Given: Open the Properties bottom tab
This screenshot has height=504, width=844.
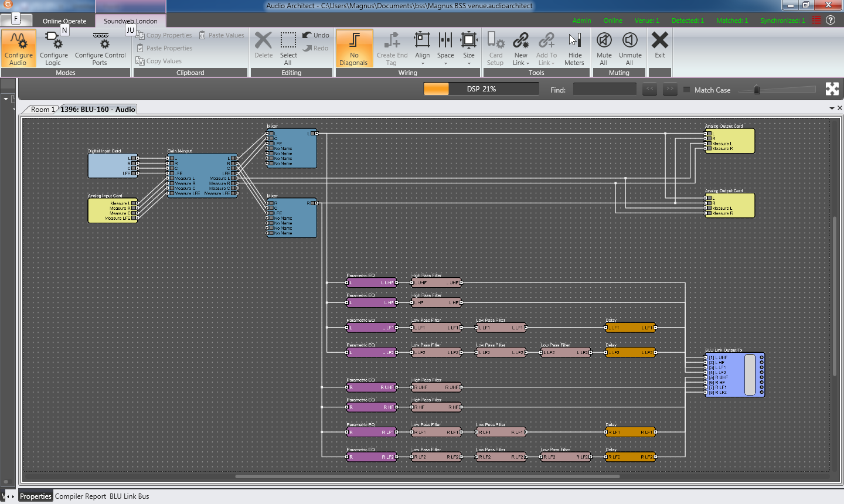Looking at the screenshot, I should [36, 496].
